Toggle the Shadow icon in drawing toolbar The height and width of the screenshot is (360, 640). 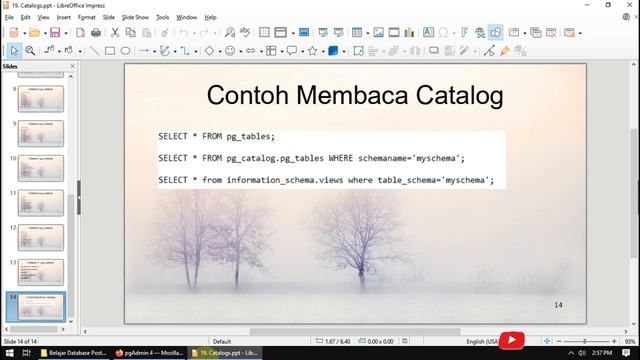pos(434,51)
